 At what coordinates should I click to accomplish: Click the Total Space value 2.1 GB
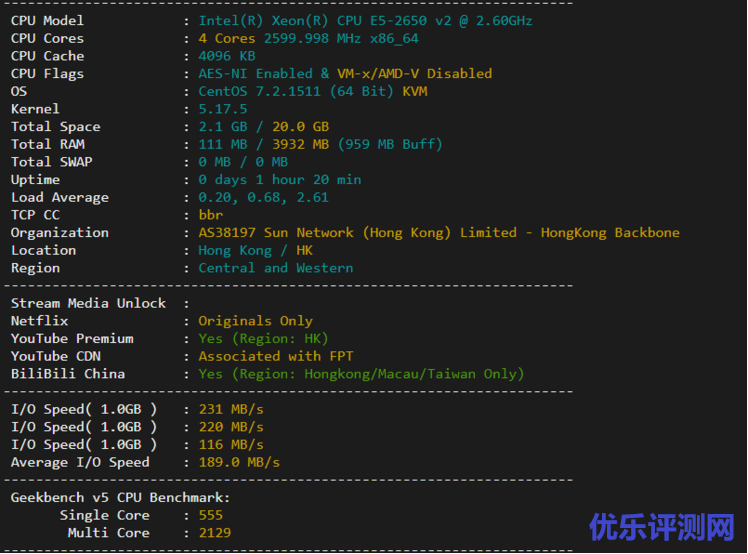pos(223,127)
